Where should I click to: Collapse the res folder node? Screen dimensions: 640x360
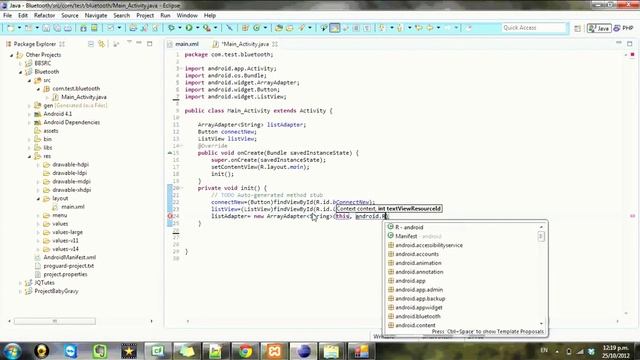tap(29, 156)
